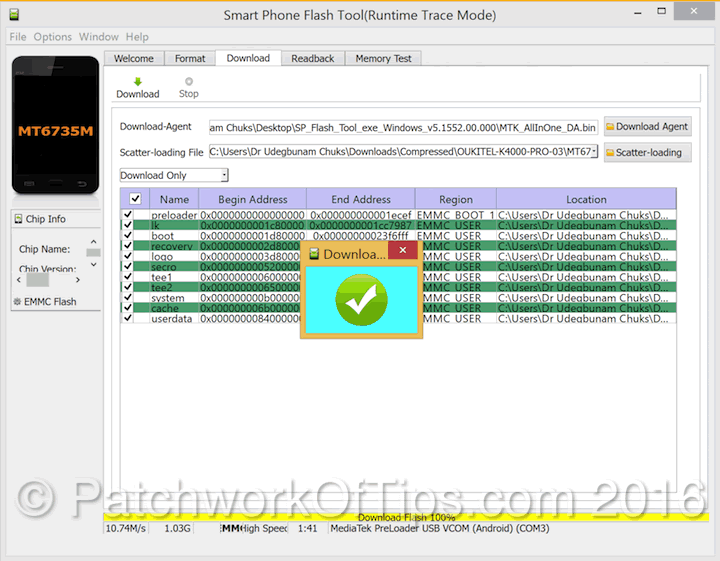Uncheck the lk partition checkbox

pyautogui.click(x=128, y=225)
